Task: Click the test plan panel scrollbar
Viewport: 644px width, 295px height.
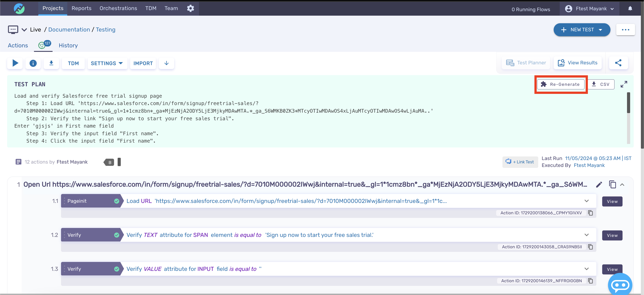Action: 628,103
